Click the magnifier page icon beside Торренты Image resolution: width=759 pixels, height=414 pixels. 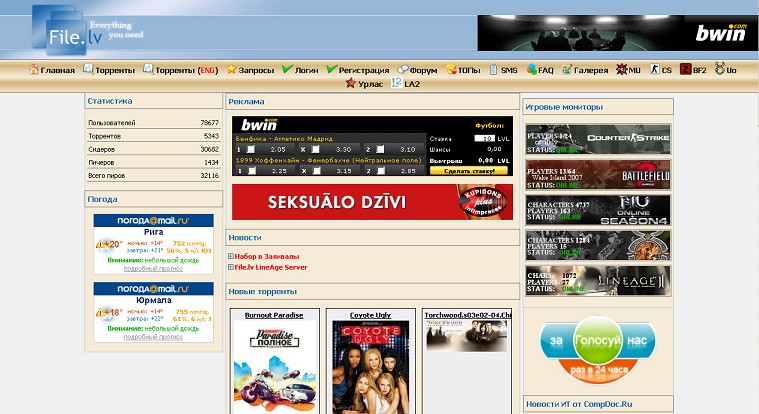(88, 69)
